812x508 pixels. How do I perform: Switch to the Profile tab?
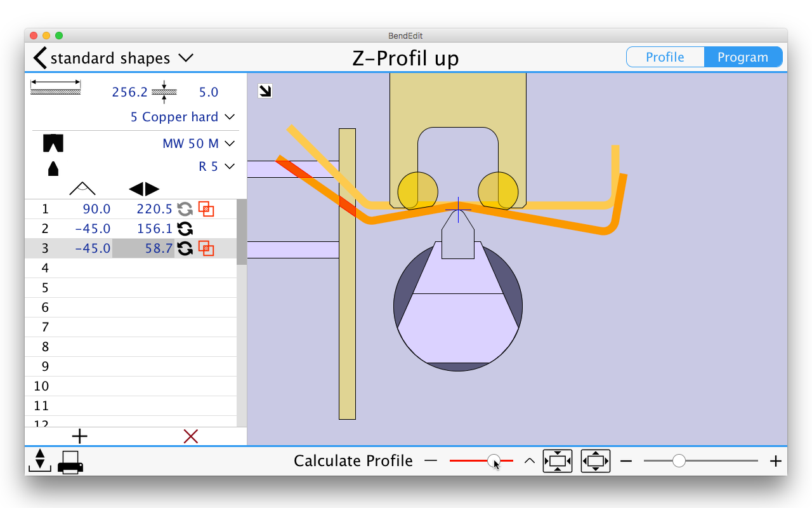[x=665, y=57]
